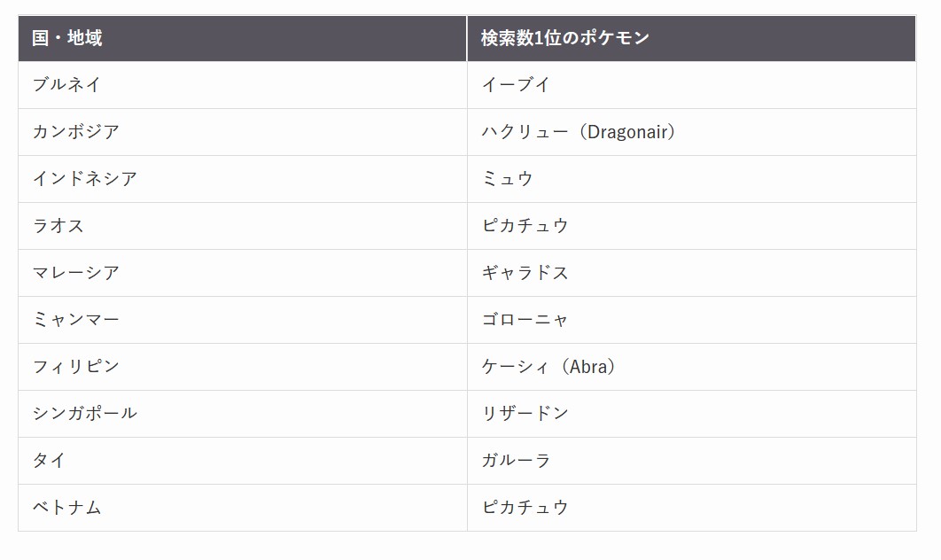941x560 pixels.
Task: Click ピカチュウ in the ラオス row
Action: coord(525,226)
